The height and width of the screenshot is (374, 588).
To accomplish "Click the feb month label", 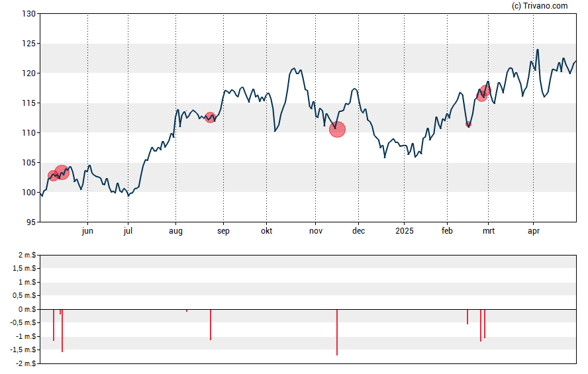I will click(x=447, y=231).
